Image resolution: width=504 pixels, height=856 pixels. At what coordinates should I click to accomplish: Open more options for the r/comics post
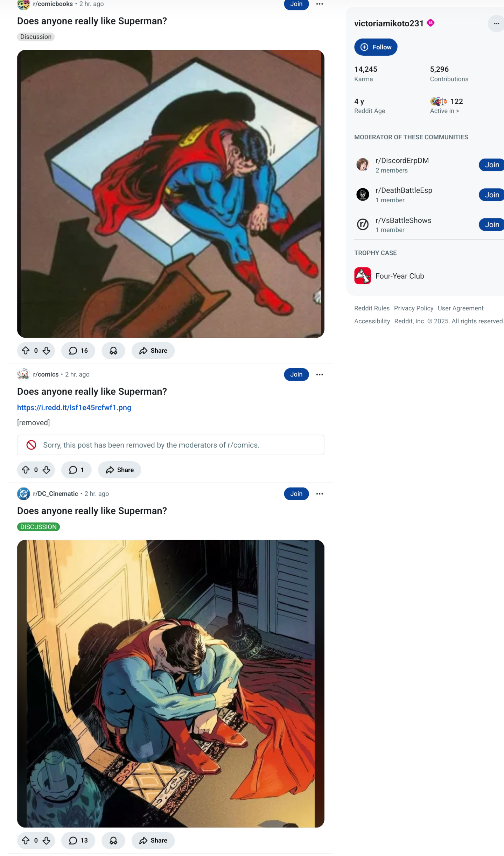(320, 374)
